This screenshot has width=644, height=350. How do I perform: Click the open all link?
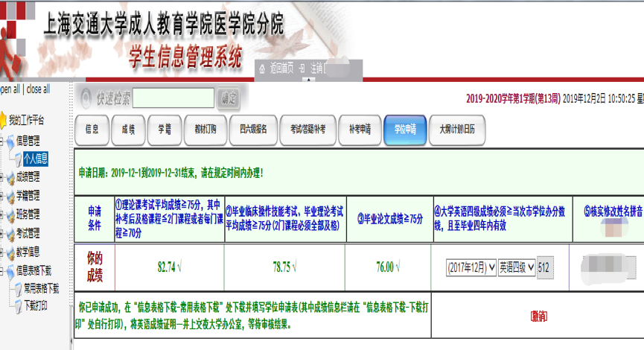[10, 89]
